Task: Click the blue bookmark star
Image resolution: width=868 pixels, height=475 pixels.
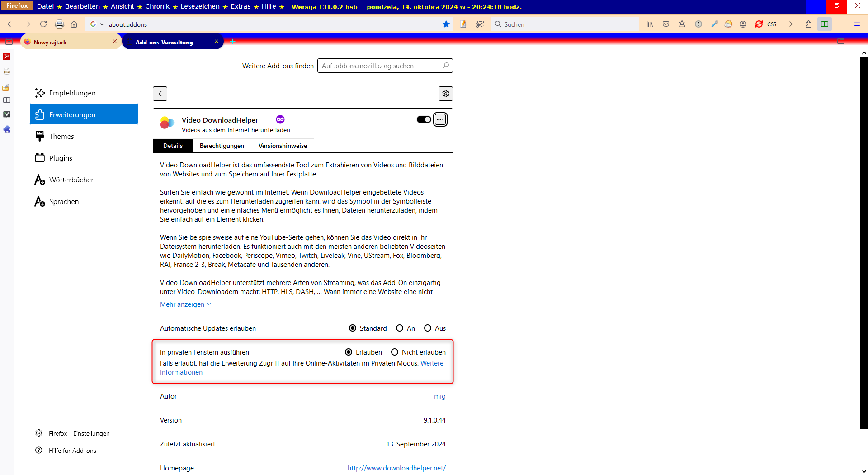Action: pos(446,24)
